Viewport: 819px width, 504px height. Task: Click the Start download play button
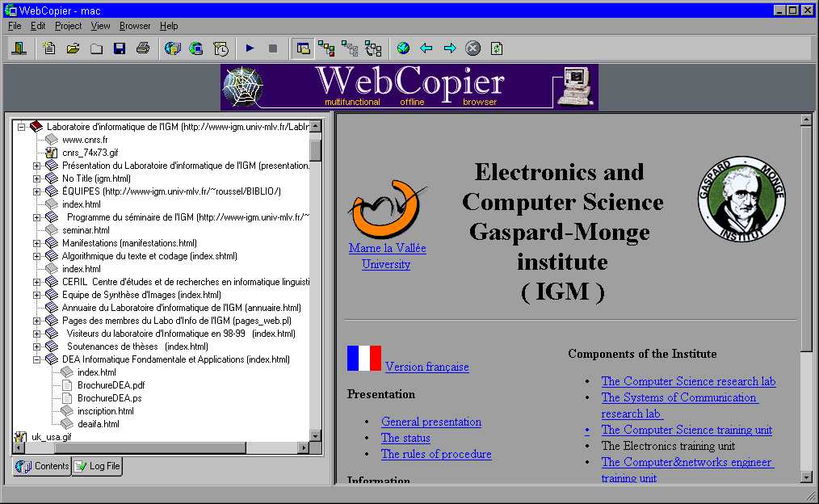(250, 48)
